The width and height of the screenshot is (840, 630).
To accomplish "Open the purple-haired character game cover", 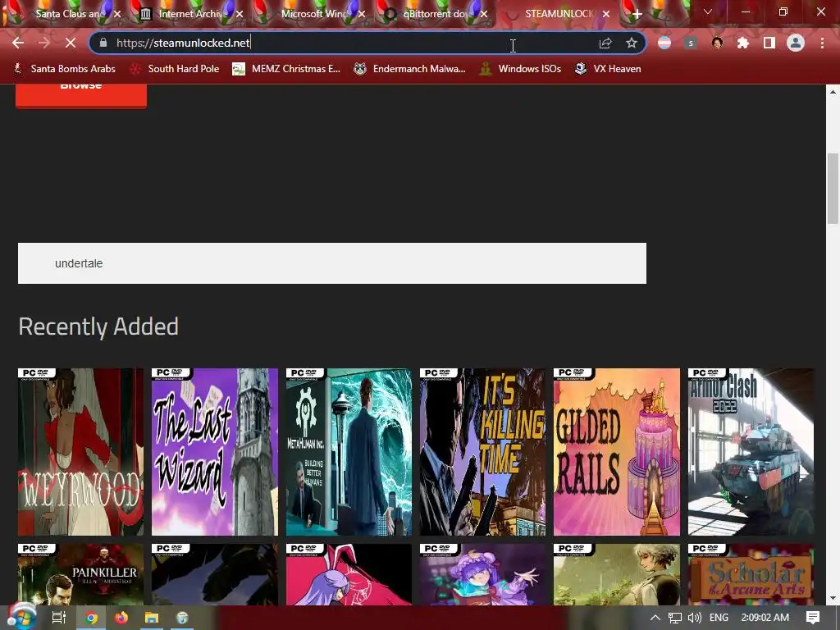I will click(x=482, y=574).
